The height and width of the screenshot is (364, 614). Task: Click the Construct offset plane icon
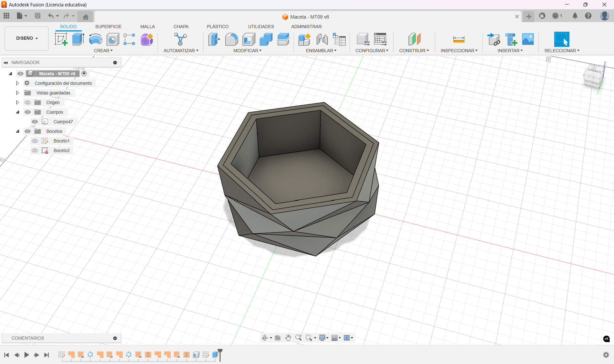pyautogui.click(x=414, y=39)
